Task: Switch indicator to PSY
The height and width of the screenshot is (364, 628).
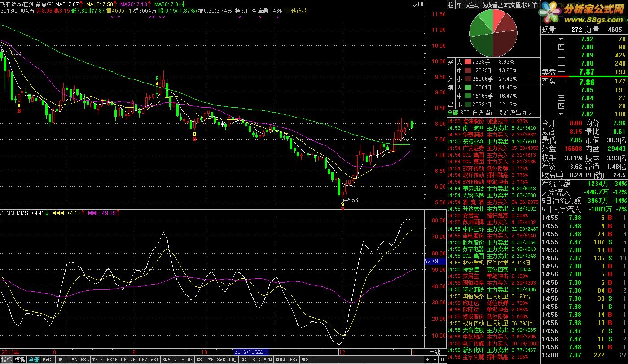Action: pyautogui.click(x=294, y=360)
